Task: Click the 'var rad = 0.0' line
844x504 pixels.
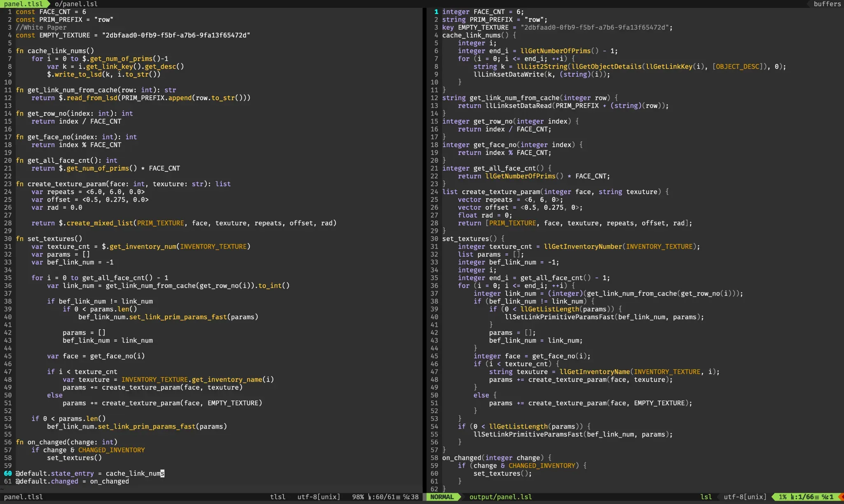Action: tap(57, 207)
